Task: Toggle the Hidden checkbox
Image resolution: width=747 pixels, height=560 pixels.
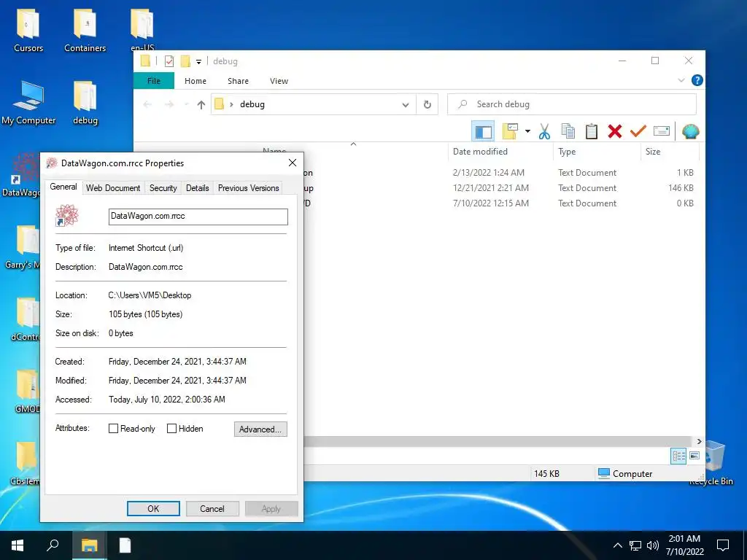Action: [x=171, y=429]
